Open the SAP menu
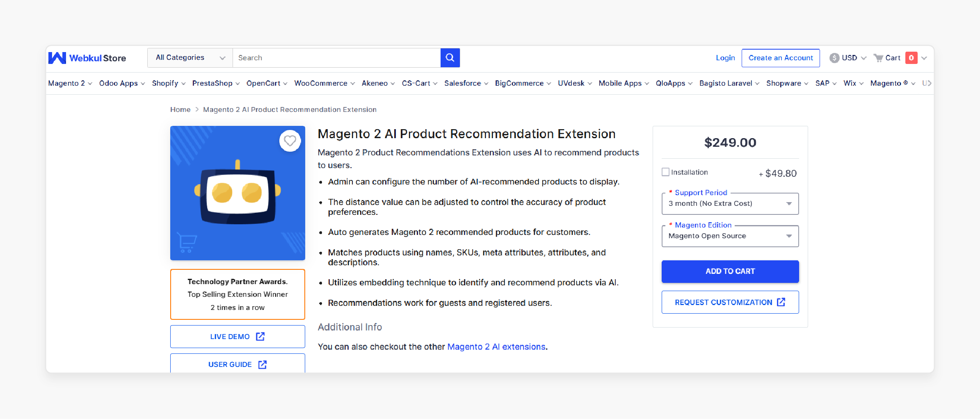 point(826,83)
